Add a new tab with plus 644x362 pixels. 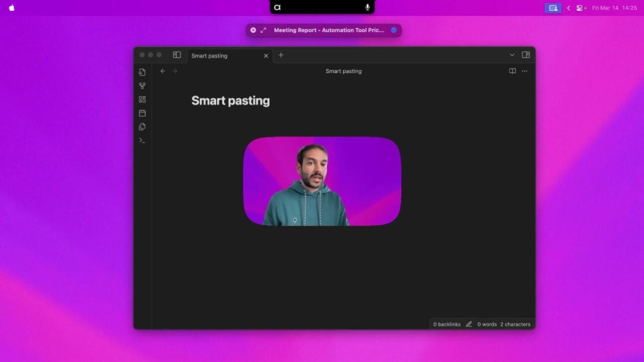(281, 55)
